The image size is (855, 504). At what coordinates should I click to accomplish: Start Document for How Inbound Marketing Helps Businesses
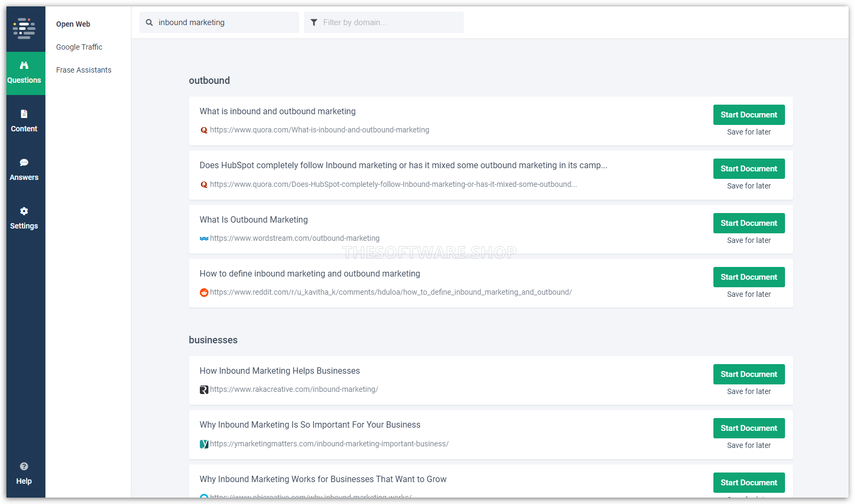click(x=749, y=374)
